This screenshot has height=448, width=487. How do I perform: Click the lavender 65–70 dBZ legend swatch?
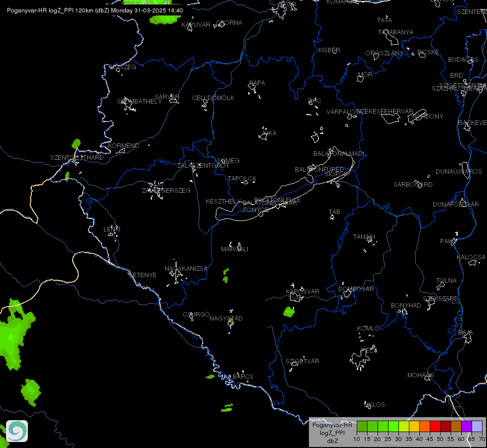477,426
